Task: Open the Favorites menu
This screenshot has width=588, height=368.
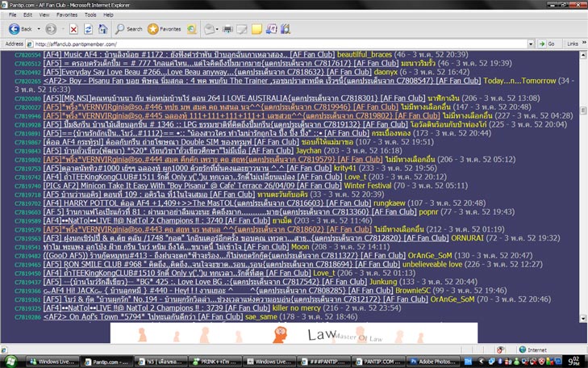Action: coord(67,15)
